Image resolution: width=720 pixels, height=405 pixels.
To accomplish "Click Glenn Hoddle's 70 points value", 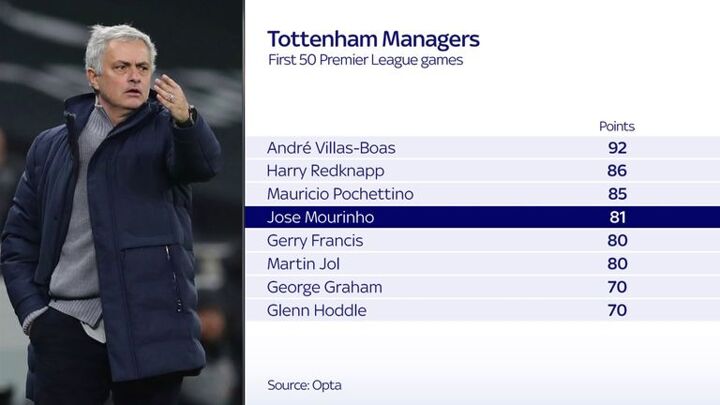I will tap(617, 310).
